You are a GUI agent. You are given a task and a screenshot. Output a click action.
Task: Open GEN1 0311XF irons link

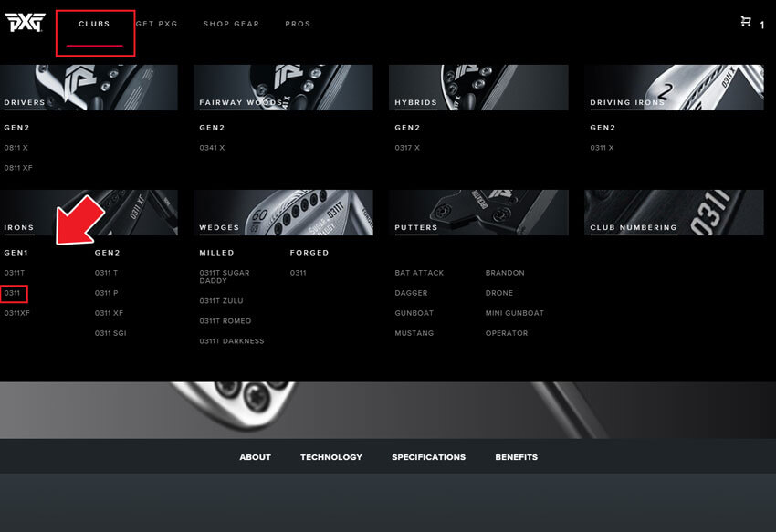click(x=16, y=313)
